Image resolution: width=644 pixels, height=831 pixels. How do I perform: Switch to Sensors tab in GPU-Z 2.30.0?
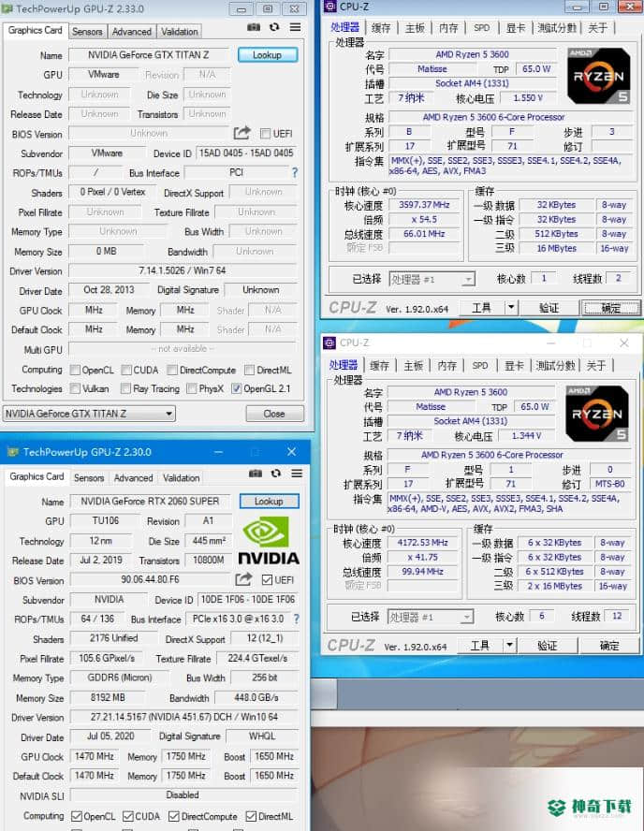[89, 477]
